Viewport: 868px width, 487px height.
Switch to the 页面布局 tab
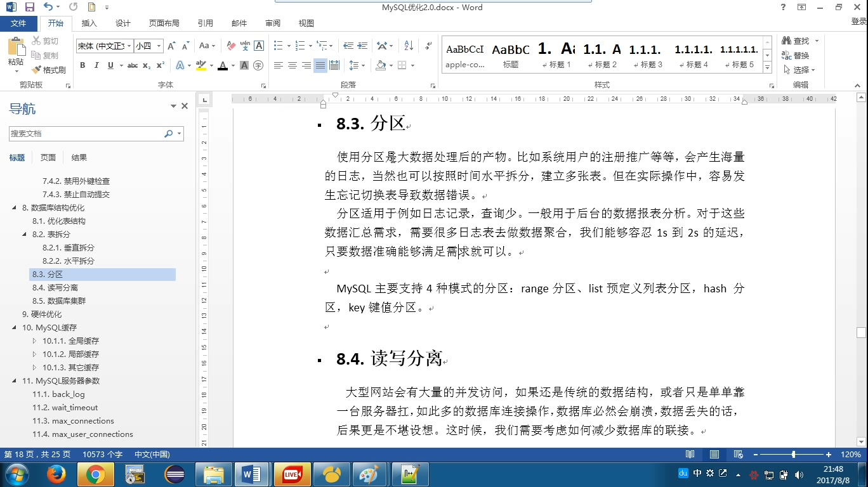(164, 23)
